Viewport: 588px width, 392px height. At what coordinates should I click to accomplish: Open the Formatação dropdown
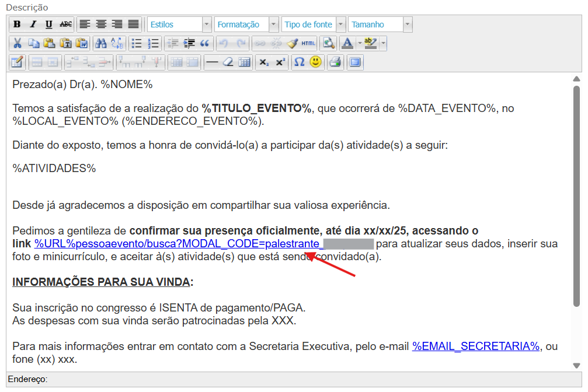[246, 24]
